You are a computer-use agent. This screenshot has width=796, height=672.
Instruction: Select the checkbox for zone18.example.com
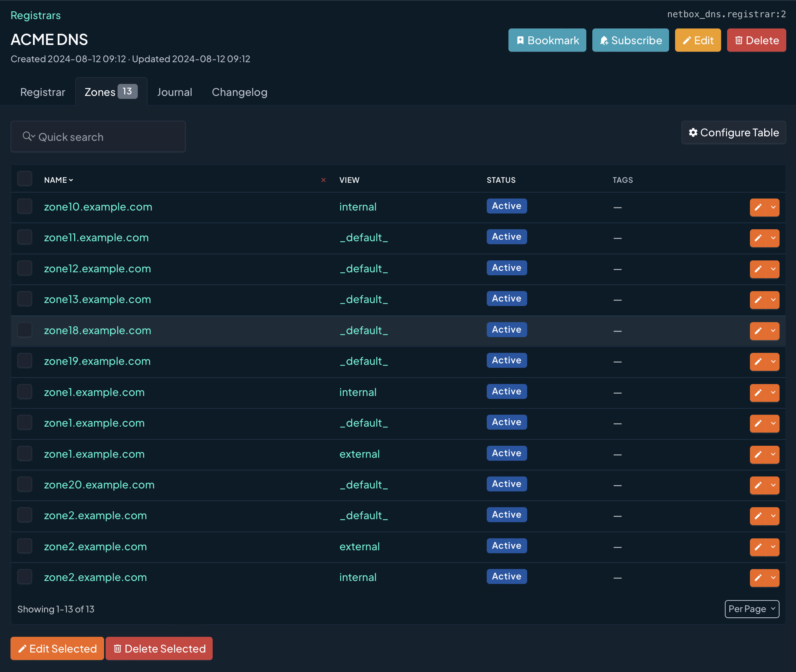[25, 330]
